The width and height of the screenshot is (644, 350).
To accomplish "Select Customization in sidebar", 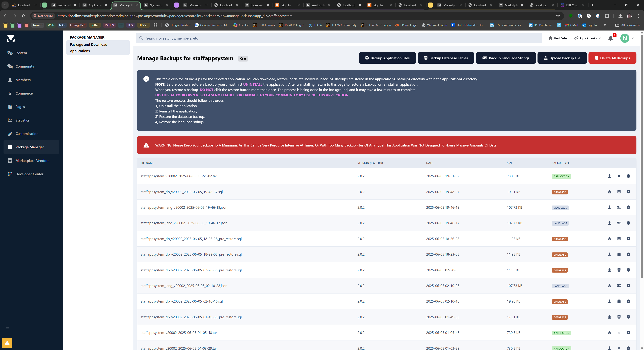I will click(31, 134).
